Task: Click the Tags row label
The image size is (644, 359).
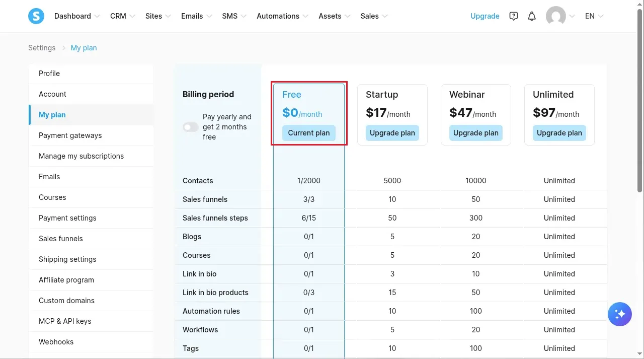Action: [x=191, y=348]
